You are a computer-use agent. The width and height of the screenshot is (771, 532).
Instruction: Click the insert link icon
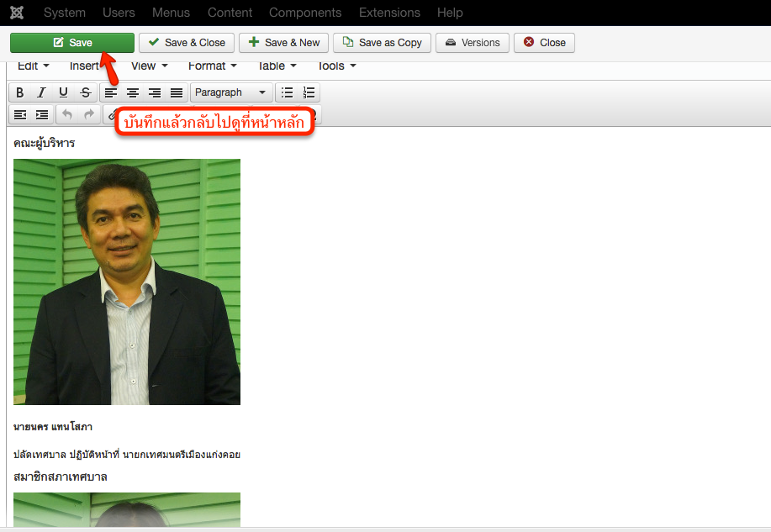tap(111, 116)
